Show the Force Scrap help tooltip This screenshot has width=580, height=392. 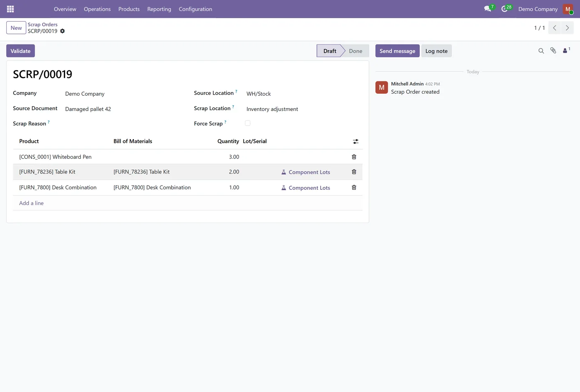[225, 122]
